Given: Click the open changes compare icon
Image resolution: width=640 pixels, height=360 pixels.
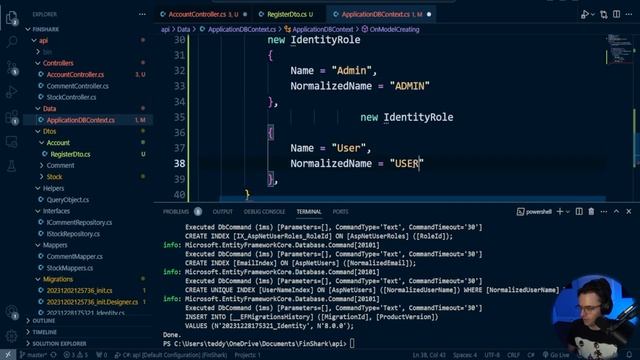Looking at the screenshot, I should pos(604,15).
